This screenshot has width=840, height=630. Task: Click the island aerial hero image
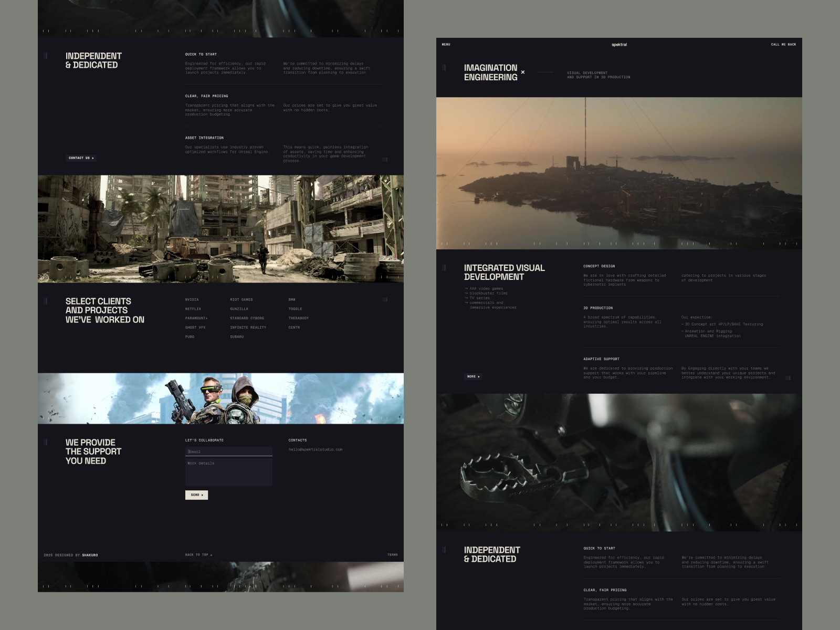click(x=619, y=173)
